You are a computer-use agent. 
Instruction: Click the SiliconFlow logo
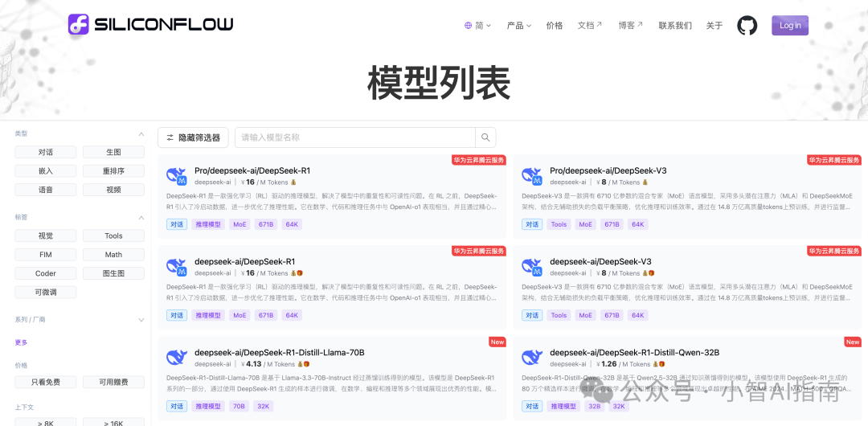pyautogui.click(x=150, y=24)
